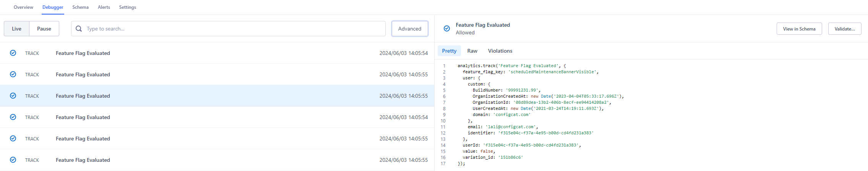The width and height of the screenshot is (868, 171).
Task: Click the Validate... button
Action: [845, 29]
